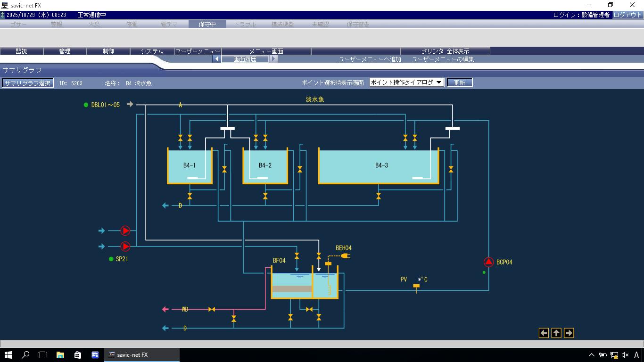This screenshot has width=644, height=362.
Task: Click the SP21 lower pump icon
Action: (x=125, y=247)
